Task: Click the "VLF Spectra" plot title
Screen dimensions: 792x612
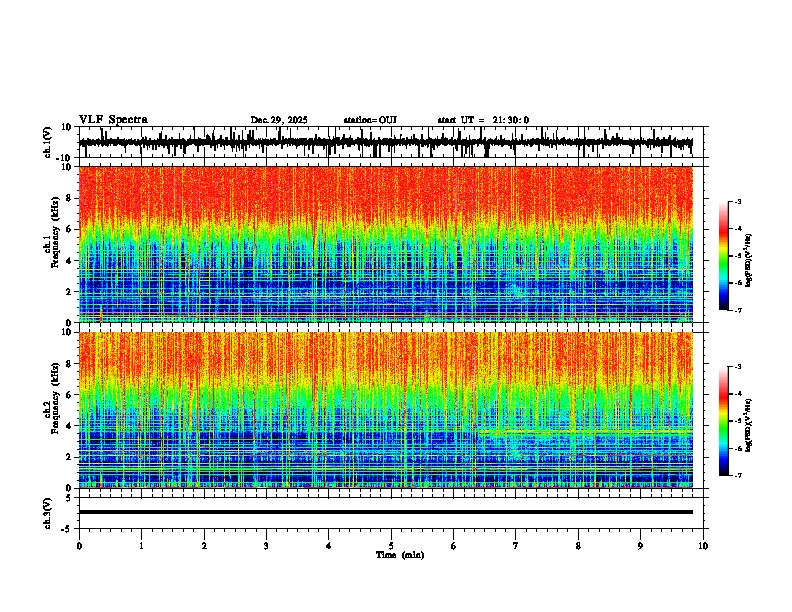Action: (x=113, y=120)
